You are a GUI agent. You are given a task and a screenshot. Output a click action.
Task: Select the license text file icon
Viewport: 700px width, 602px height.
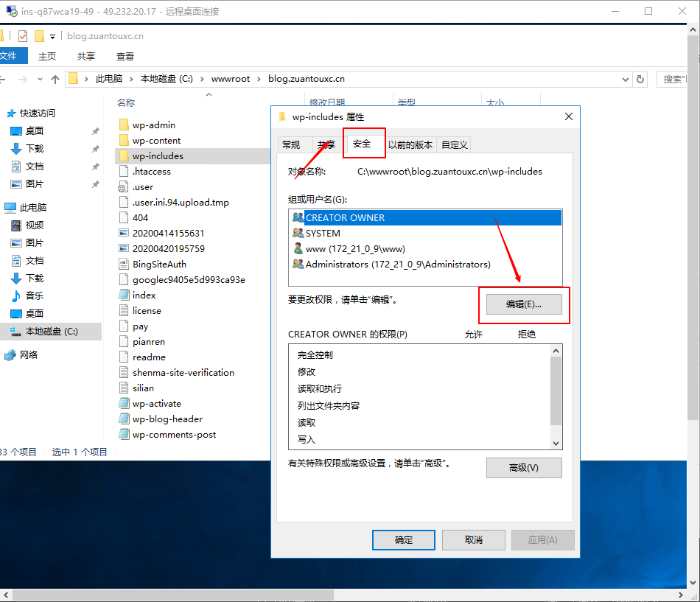coord(124,310)
